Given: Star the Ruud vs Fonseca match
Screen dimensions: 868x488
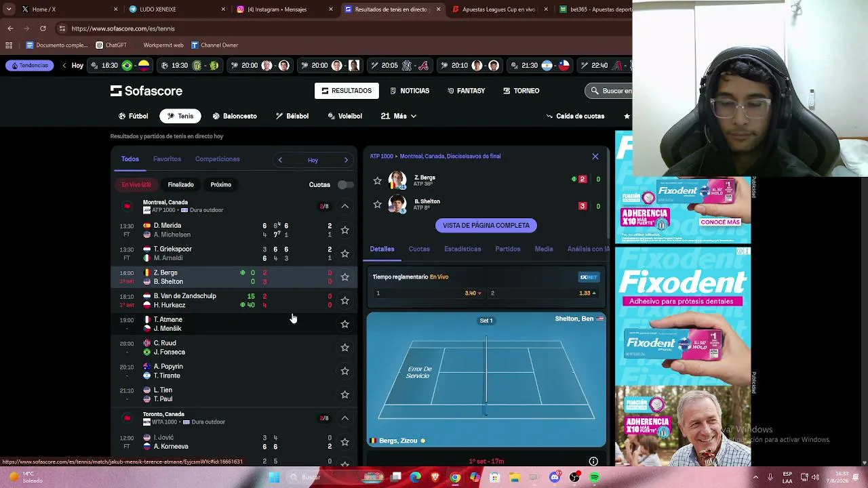Looking at the screenshot, I should [344, 348].
